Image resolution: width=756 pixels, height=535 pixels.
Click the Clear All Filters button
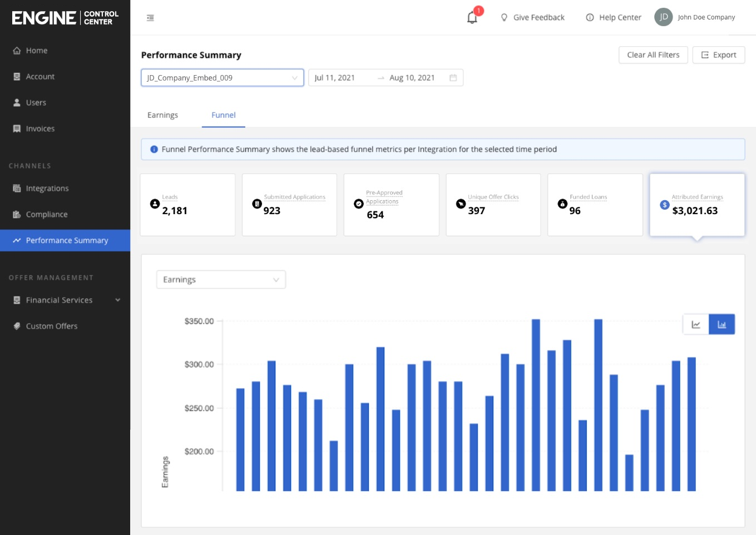(653, 55)
